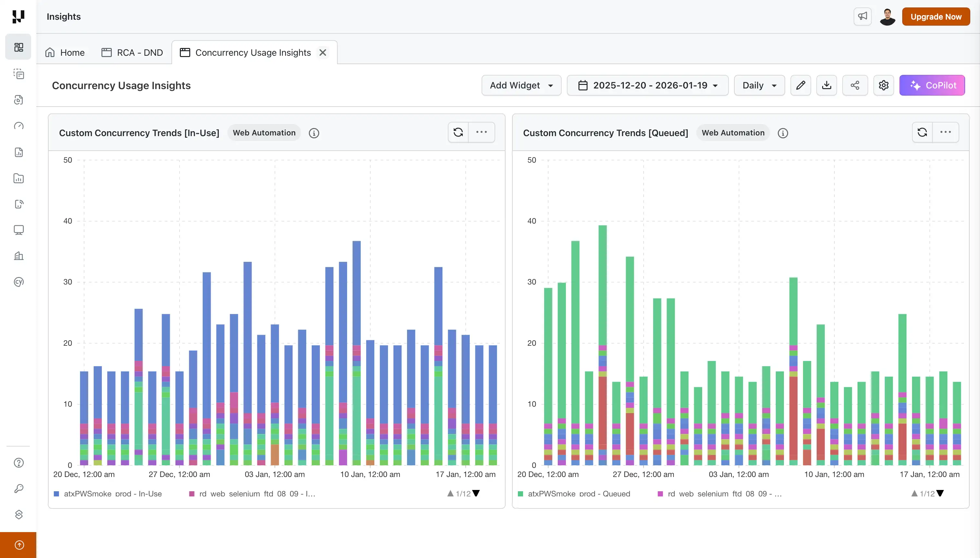Screen dimensions: 980x558
Task: Click the info icon on the Queued widget
Action: click(783, 133)
